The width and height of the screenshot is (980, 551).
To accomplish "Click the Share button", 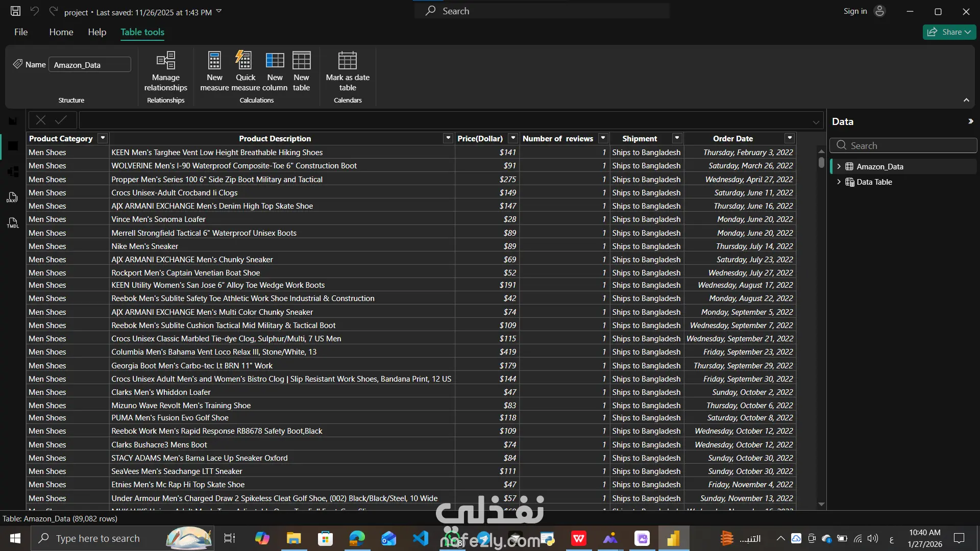I will click(949, 32).
